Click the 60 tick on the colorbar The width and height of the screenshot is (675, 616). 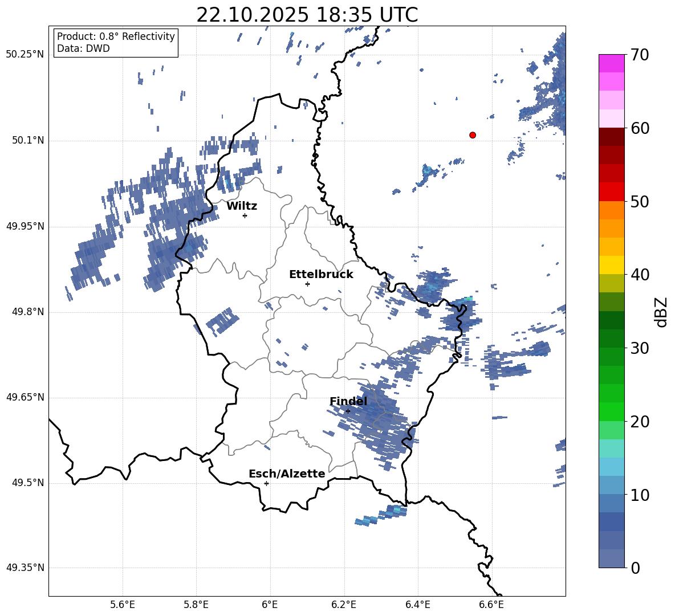point(640,128)
